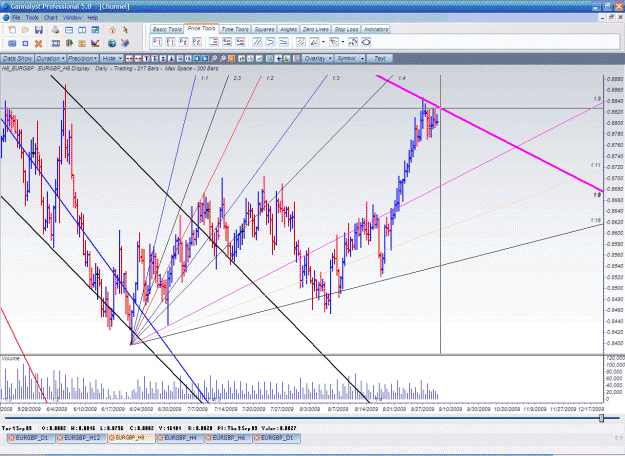625x456 pixels.
Task: Open the Tools menu
Action: point(32,18)
